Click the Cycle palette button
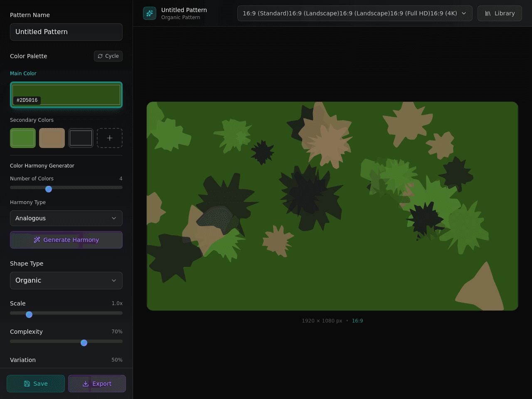This screenshot has height=399, width=532. click(108, 56)
